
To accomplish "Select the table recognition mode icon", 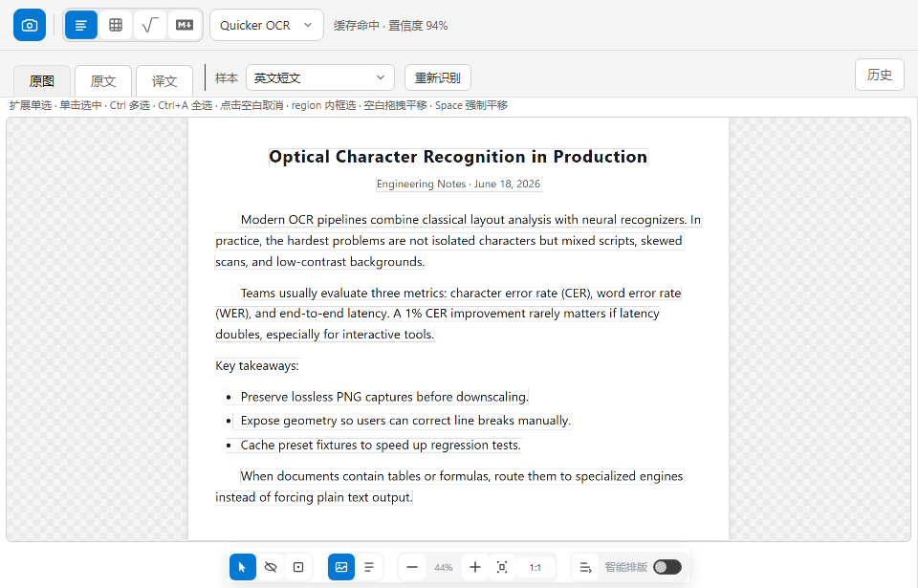I will click(x=116, y=25).
